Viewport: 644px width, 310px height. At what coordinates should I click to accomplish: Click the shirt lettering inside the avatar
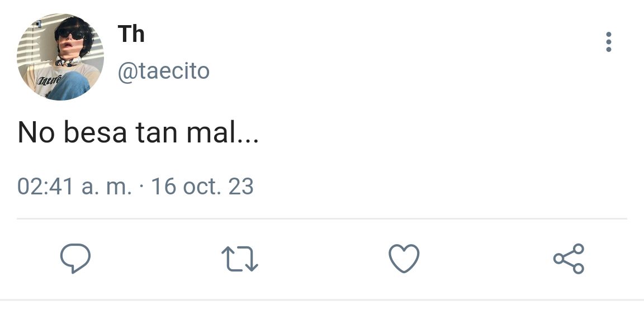tap(49, 79)
